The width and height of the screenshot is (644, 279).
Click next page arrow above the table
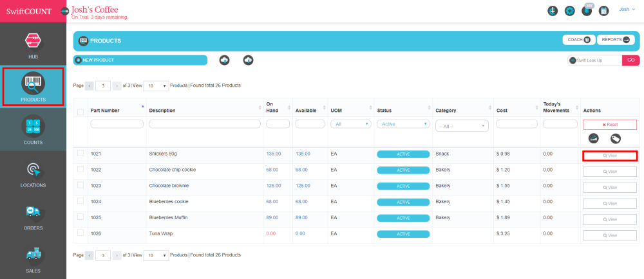coord(117,85)
